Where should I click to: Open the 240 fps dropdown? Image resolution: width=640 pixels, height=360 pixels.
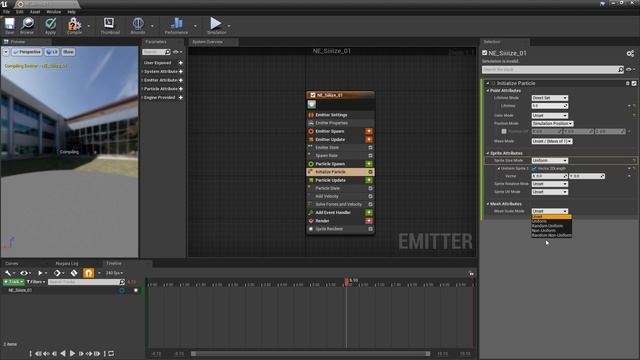[x=114, y=273]
